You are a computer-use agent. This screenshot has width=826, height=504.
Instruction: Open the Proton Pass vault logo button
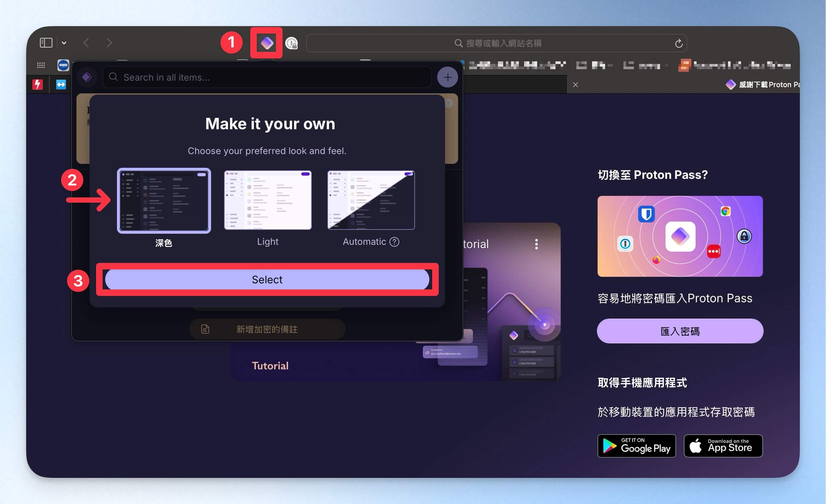(x=87, y=77)
